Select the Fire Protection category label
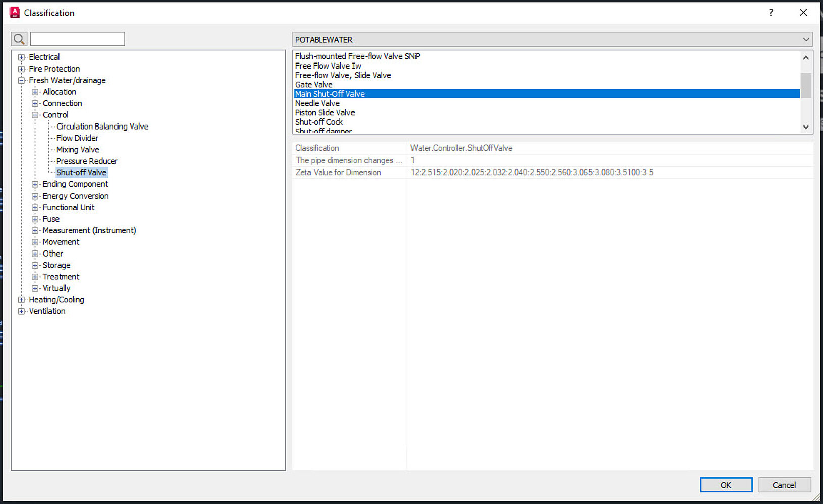 54,69
